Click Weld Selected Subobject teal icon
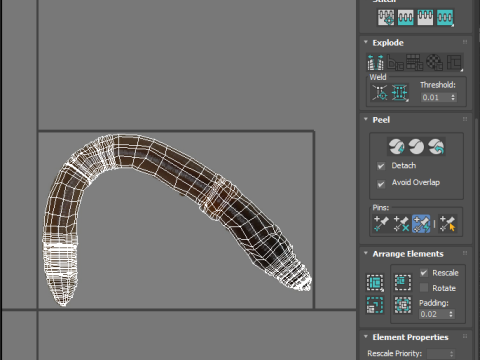Screen dimensions: 480x360 (399, 93)
